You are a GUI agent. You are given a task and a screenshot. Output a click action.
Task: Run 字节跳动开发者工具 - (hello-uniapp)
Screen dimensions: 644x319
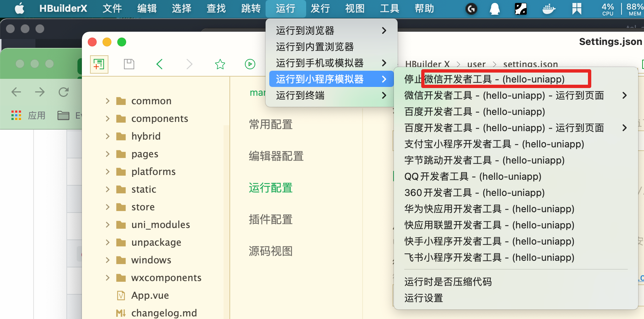coord(516,160)
